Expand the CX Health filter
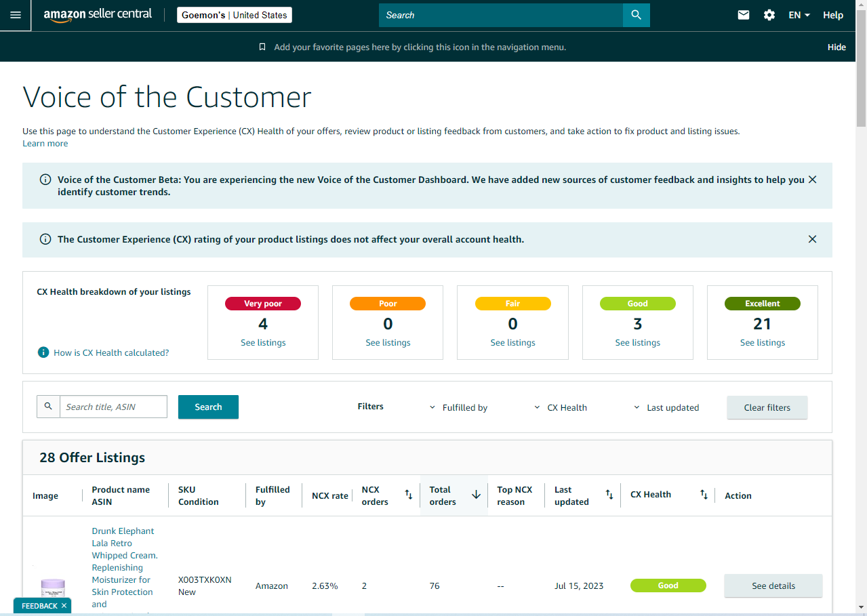 pyautogui.click(x=561, y=407)
